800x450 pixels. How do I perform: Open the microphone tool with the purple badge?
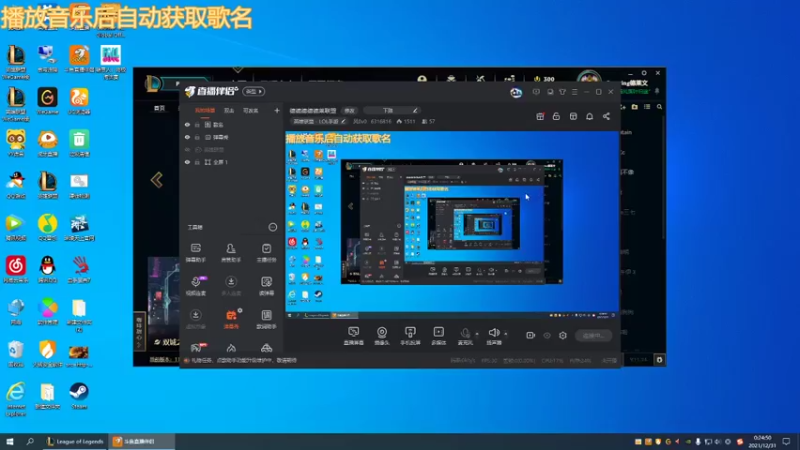(196, 286)
